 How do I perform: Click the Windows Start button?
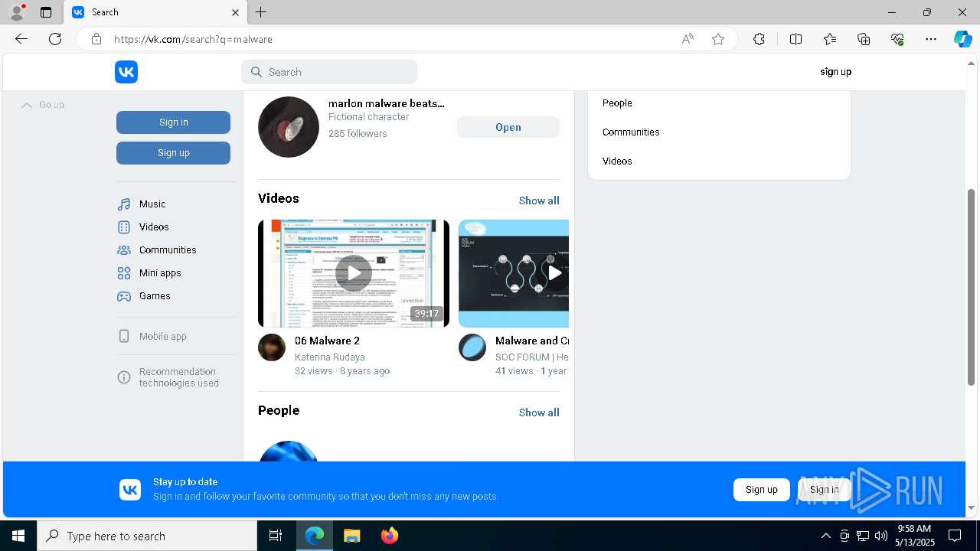(x=18, y=536)
